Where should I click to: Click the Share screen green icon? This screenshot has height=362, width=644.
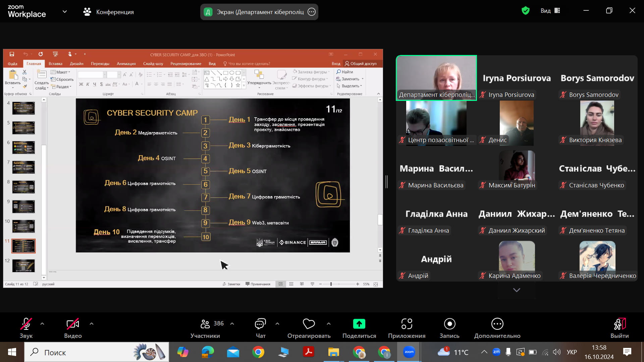(359, 324)
